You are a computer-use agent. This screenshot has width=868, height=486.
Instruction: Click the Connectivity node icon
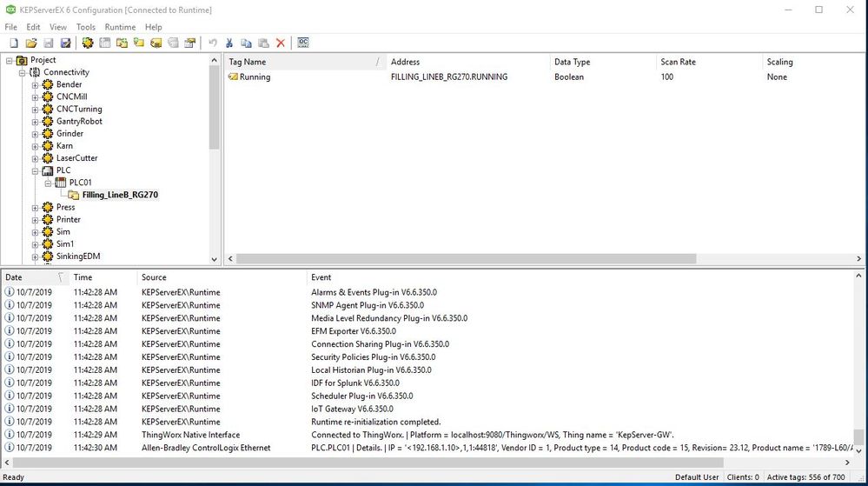pyautogui.click(x=35, y=72)
